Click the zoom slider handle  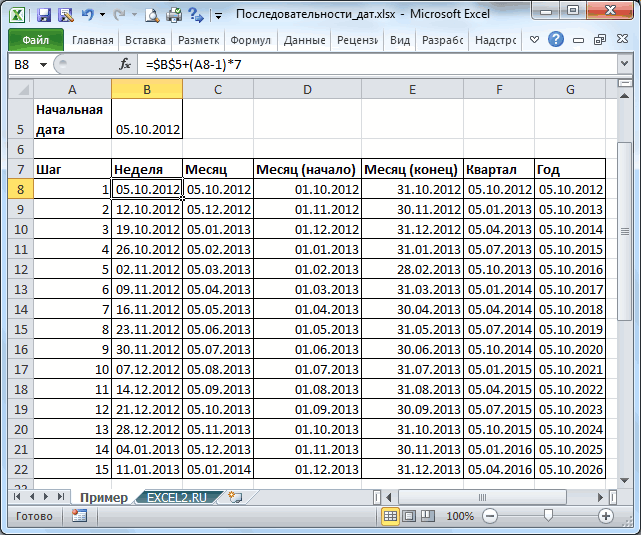tap(549, 516)
